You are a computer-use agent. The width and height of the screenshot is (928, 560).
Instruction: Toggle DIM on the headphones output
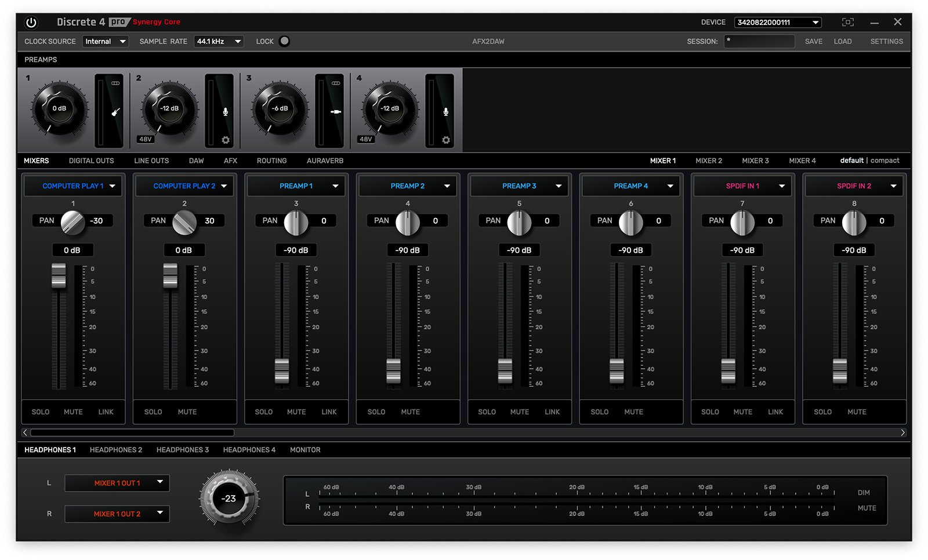click(864, 493)
